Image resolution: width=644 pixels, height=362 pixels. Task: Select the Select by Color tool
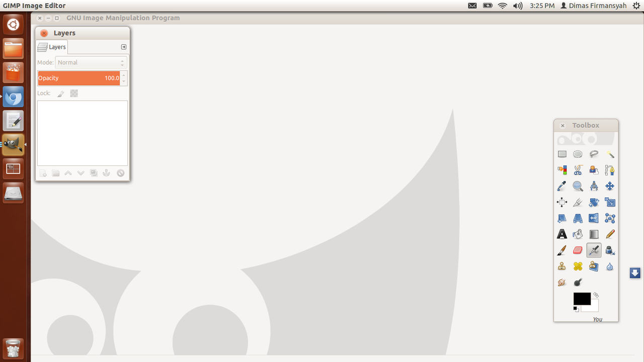(x=562, y=170)
